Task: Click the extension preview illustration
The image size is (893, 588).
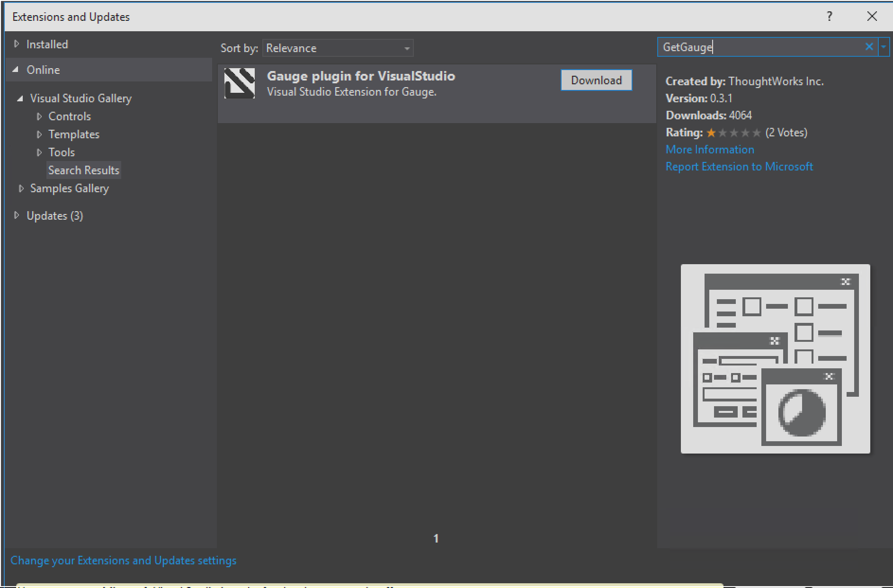Action: pyautogui.click(x=775, y=359)
